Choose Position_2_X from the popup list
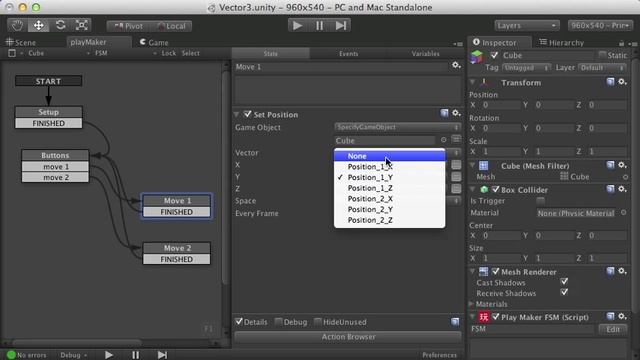The width and height of the screenshot is (640, 360). point(389,198)
